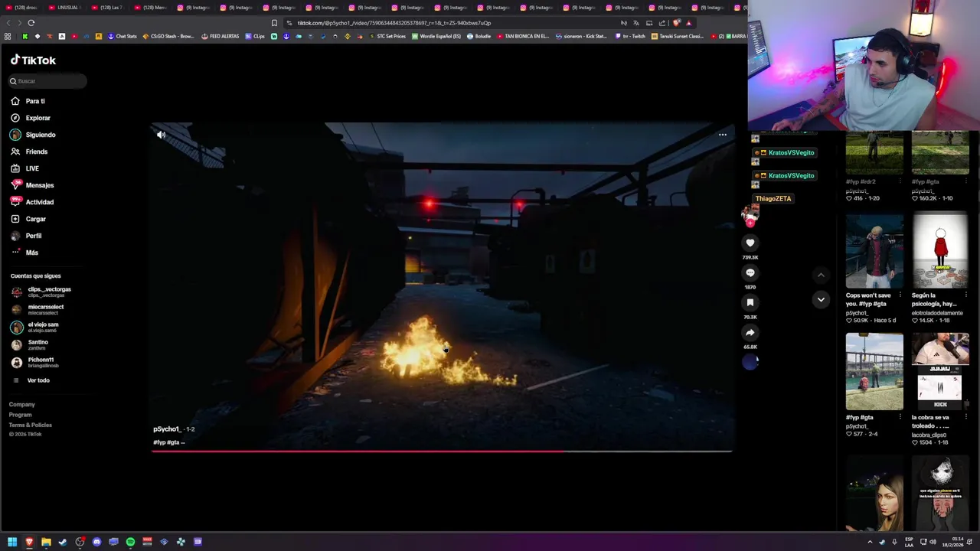Open options for la cobra se va video
Screen dimensions: 980x551
[966, 417]
